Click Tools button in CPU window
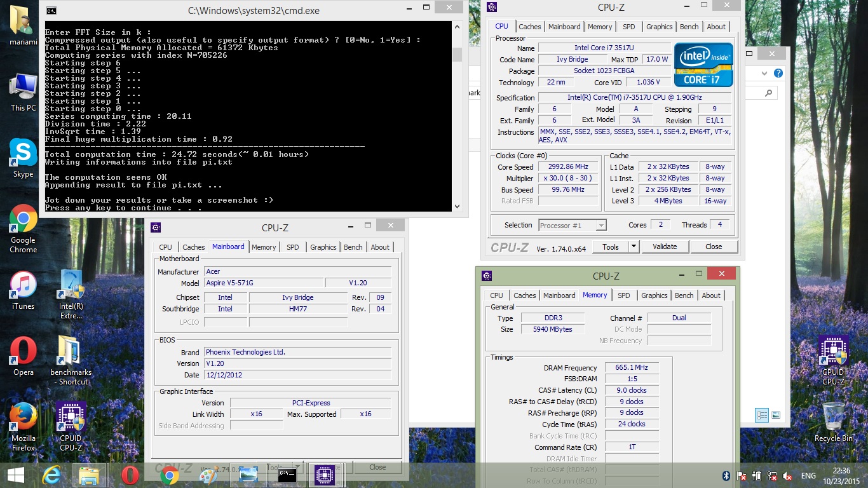The width and height of the screenshot is (868, 488). click(611, 247)
